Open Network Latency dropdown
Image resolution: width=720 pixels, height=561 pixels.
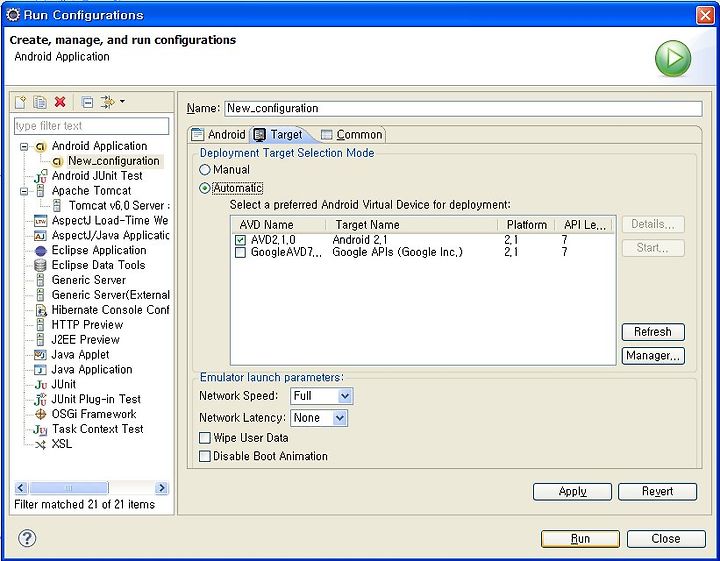click(319, 418)
